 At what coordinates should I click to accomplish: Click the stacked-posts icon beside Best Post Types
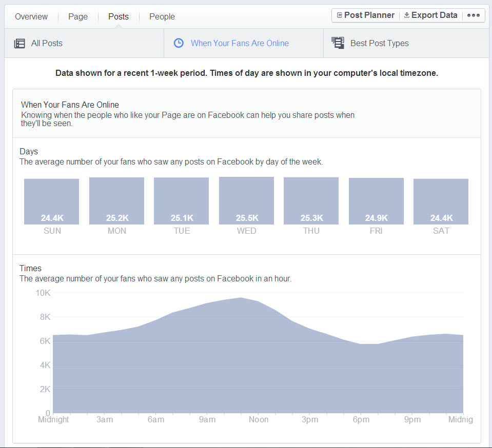click(x=338, y=43)
